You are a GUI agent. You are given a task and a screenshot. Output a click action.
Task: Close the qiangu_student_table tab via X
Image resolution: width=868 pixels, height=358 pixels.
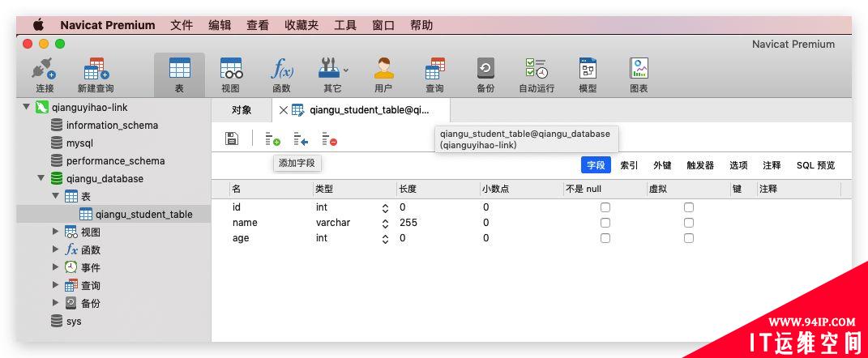283,110
